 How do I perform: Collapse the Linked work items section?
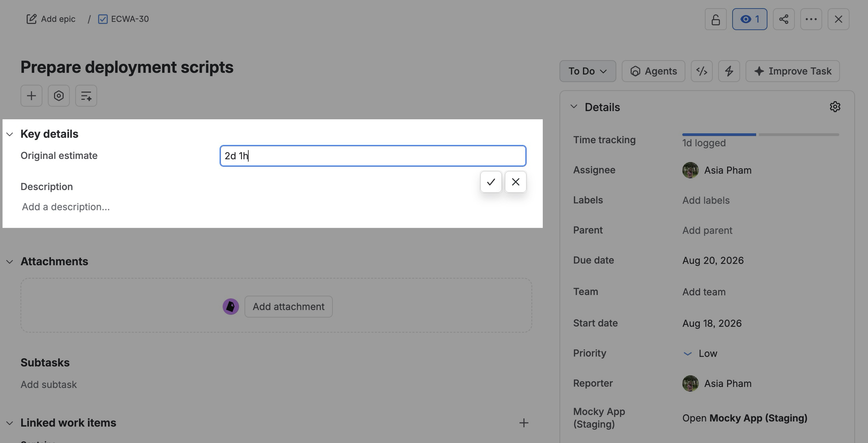click(x=10, y=423)
